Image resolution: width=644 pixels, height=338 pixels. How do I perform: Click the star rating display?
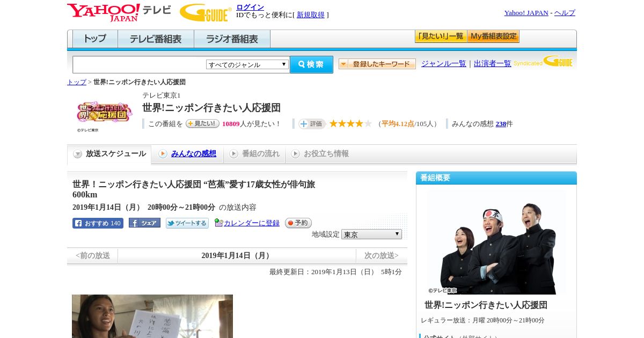[x=350, y=123]
